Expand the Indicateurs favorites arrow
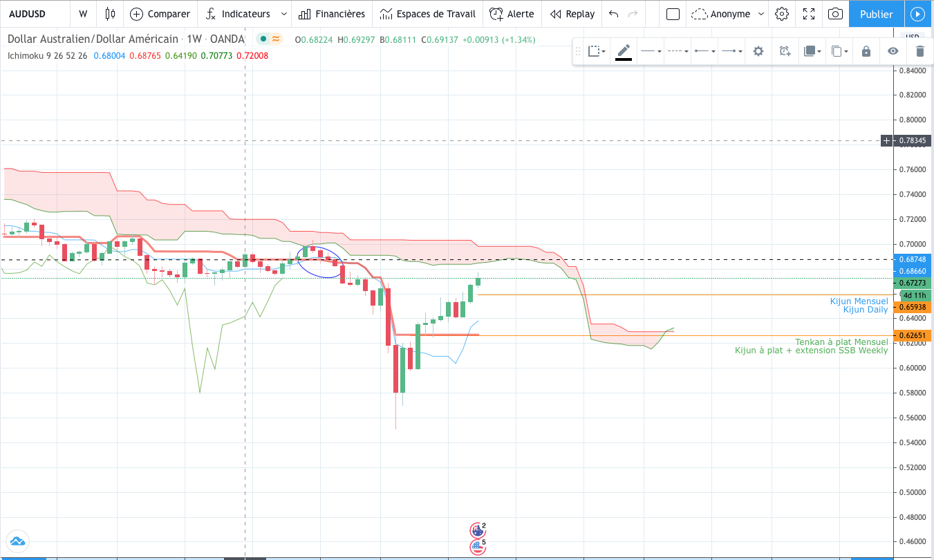This screenshot has height=560, width=934. tap(283, 14)
